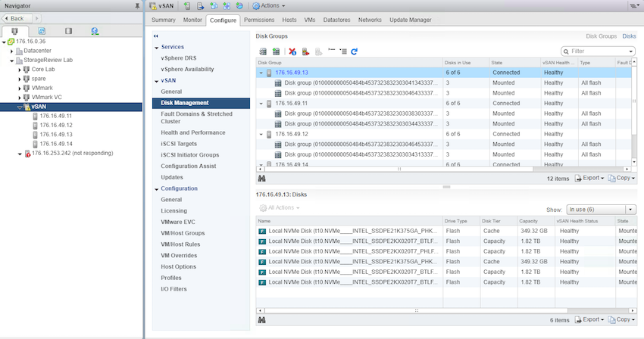Click the Remove disk group red X icon

click(292, 51)
